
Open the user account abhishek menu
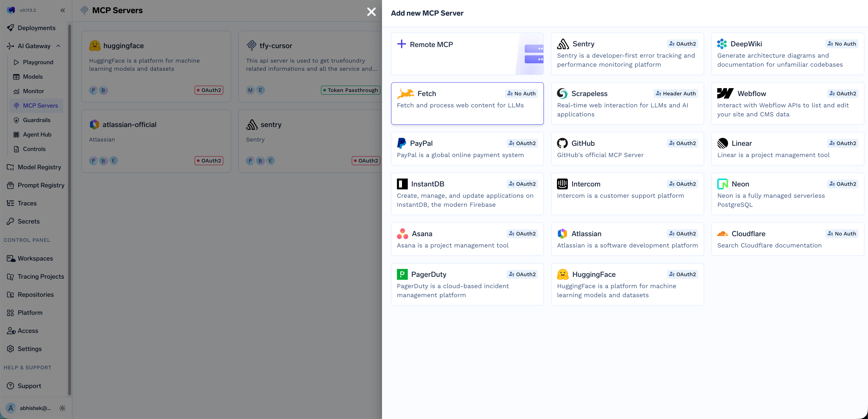tap(35, 408)
